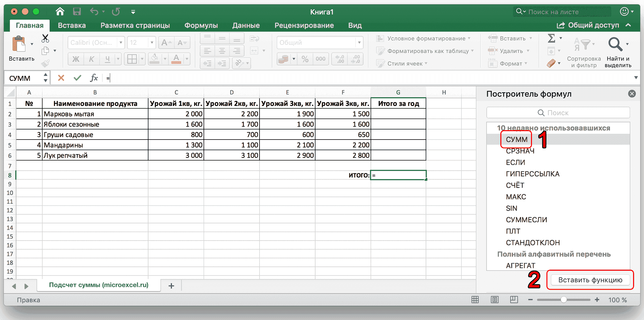Toggle italic formatting (K)

coord(91,59)
